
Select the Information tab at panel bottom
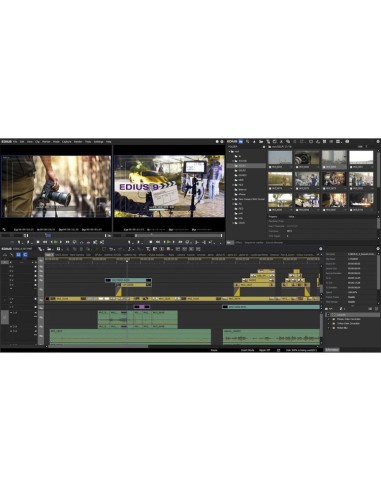332,350
